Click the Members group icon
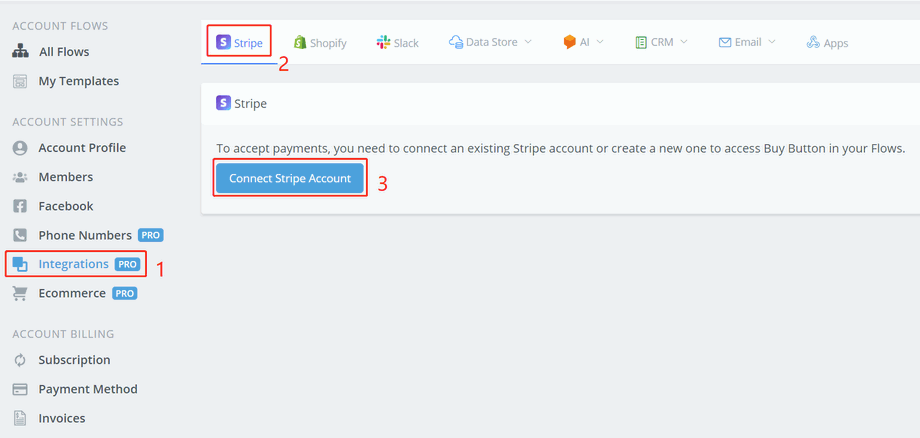The height and width of the screenshot is (438, 920). point(20,177)
